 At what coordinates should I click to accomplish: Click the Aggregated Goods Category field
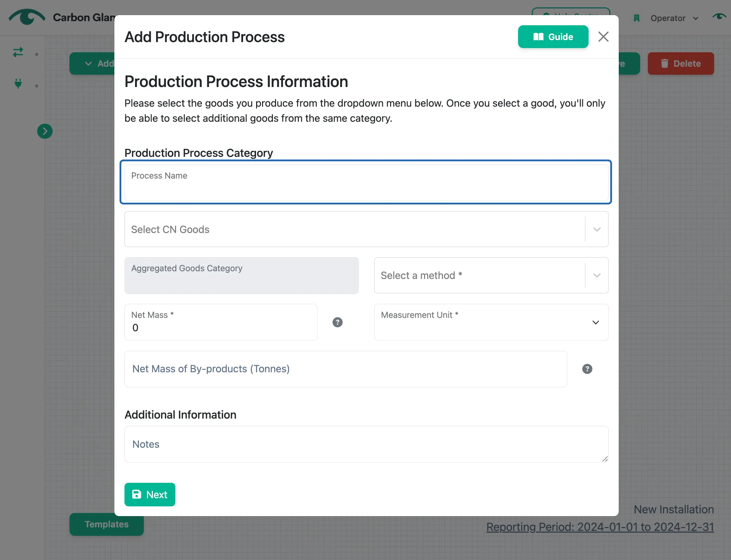[242, 275]
